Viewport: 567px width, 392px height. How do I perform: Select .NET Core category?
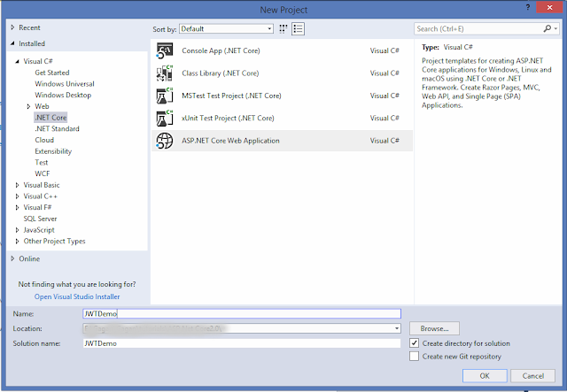point(50,118)
